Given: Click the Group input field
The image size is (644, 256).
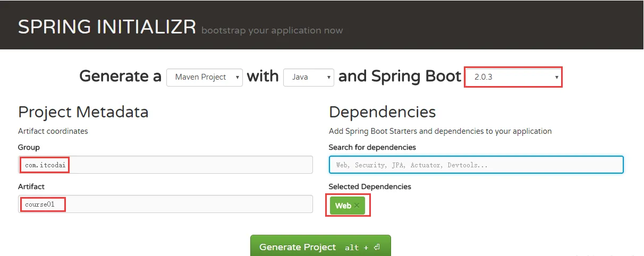Looking at the screenshot, I should 165,165.
